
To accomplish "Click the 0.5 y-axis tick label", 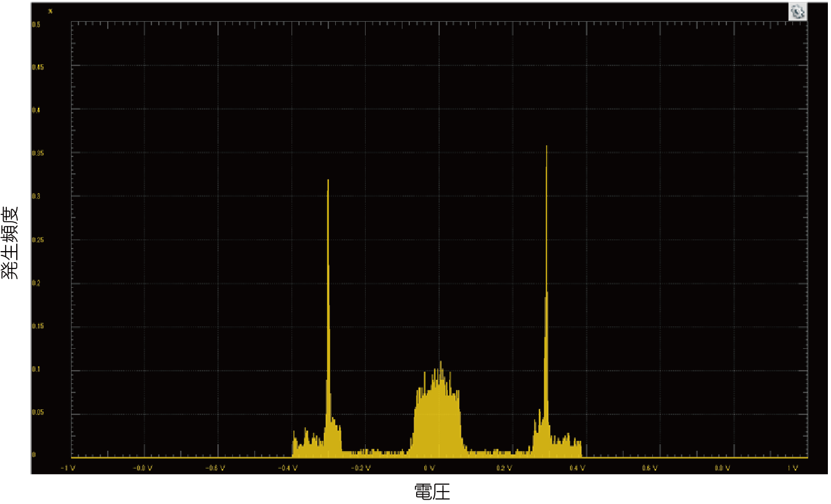I will [x=36, y=25].
